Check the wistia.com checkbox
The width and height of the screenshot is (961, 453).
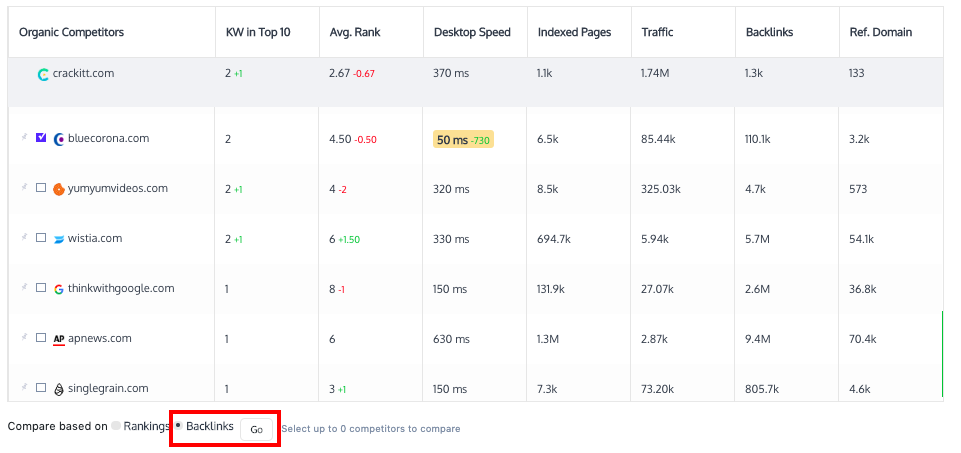point(41,238)
